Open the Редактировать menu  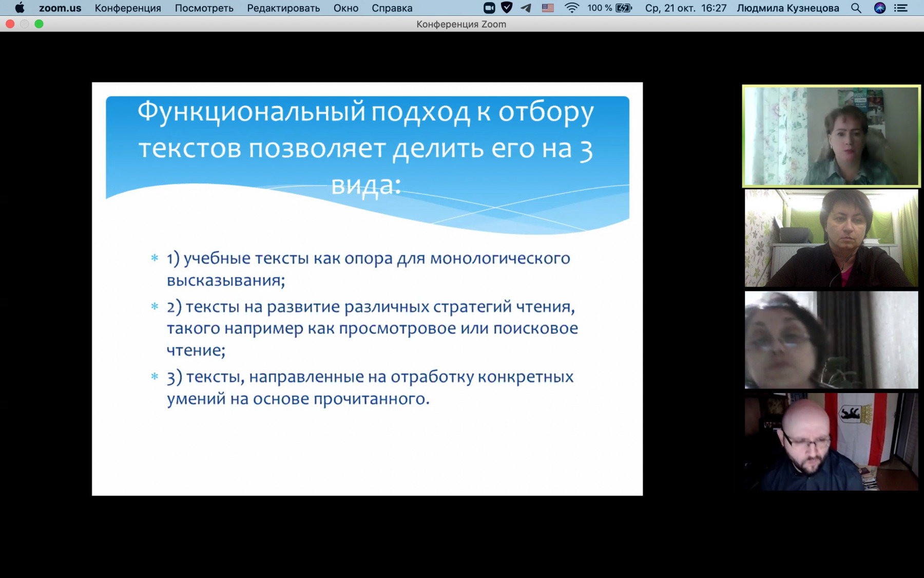tap(283, 8)
